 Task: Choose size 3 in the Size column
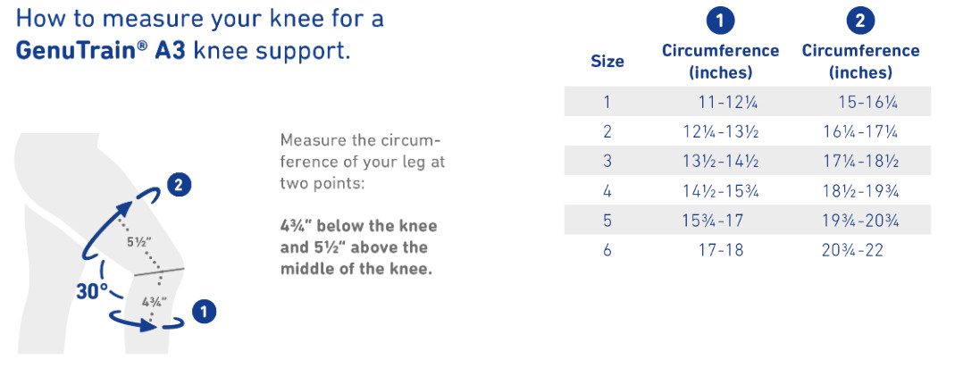point(607,162)
